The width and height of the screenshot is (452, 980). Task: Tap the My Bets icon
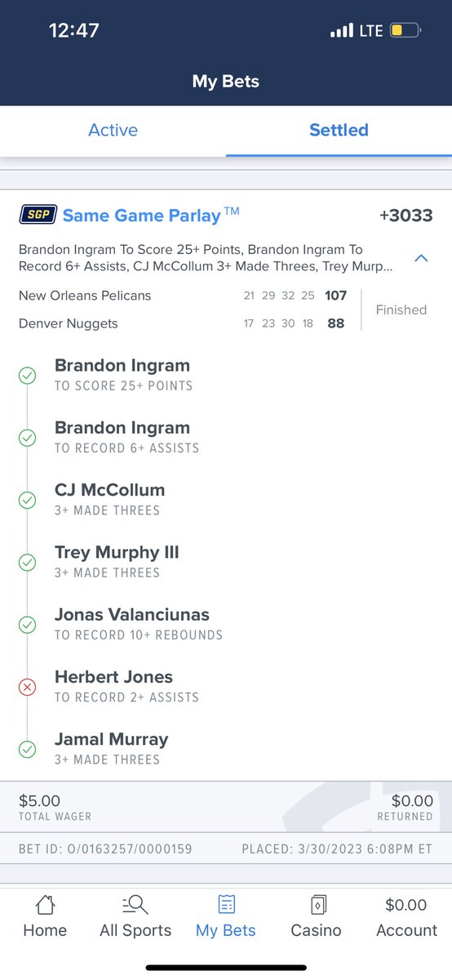pos(226,904)
